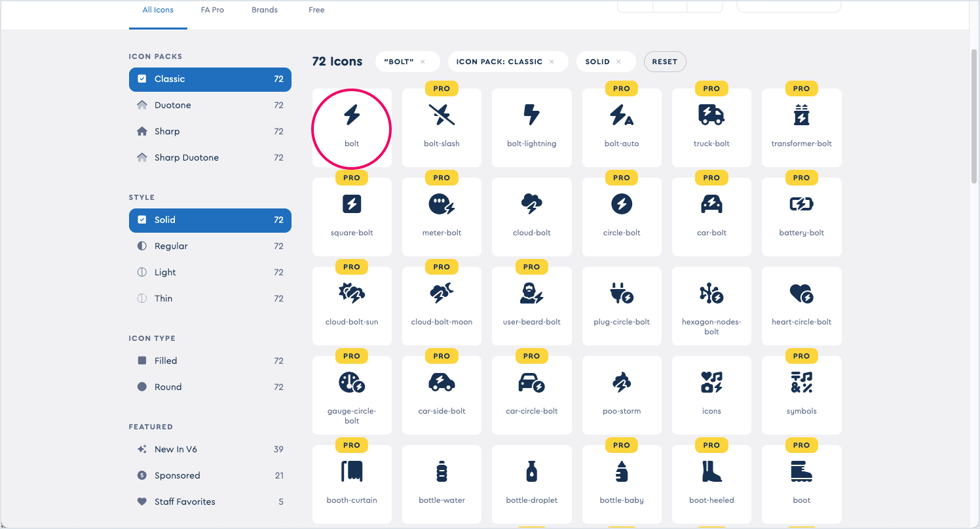Select the booth-curtain icon

tap(352, 484)
